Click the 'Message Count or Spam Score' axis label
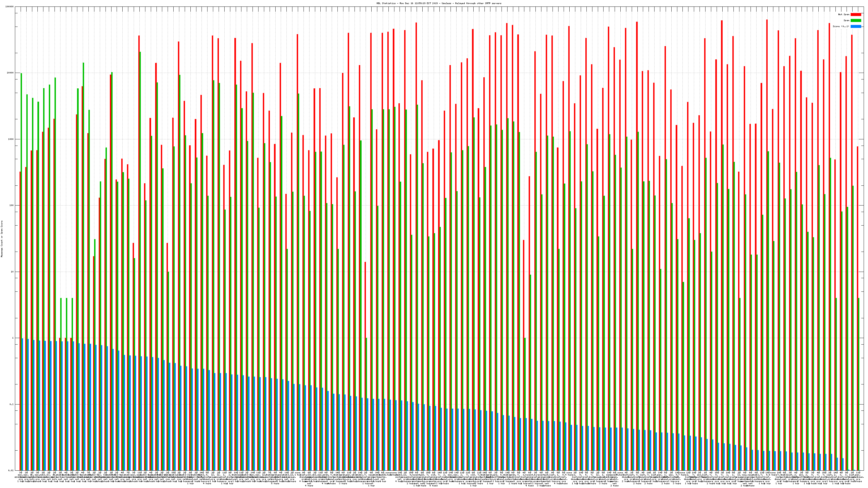868x488 pixels. 2,239
